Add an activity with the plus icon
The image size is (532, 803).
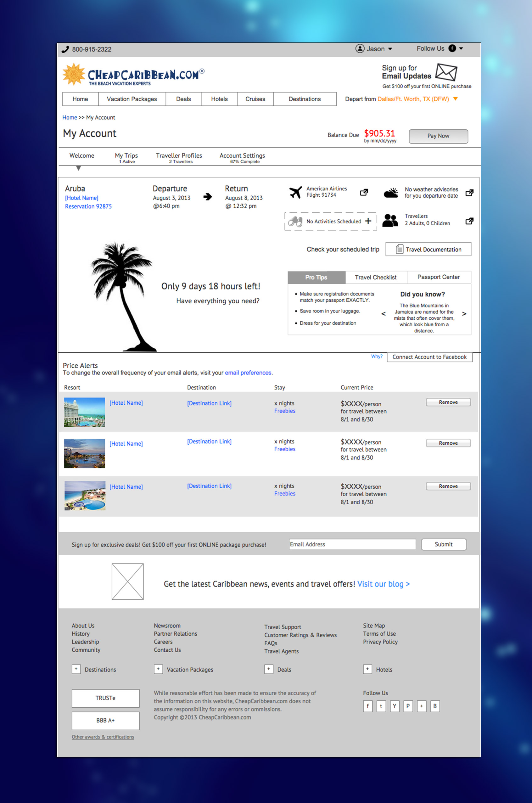(368, 221)
